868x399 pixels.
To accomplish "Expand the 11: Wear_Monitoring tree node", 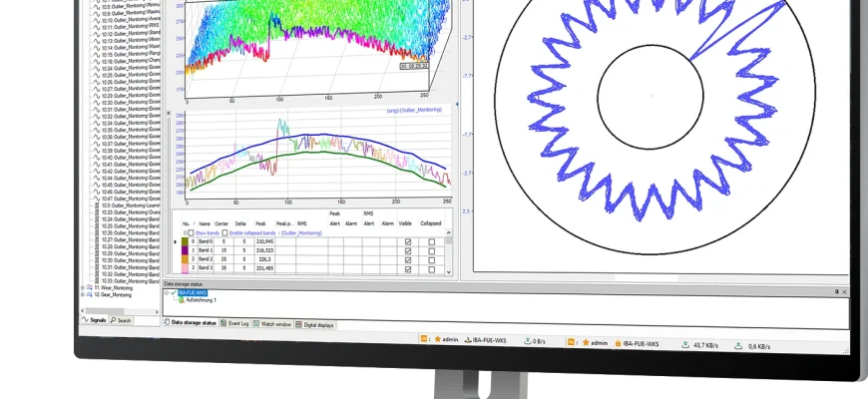I will tap(84, 287).
